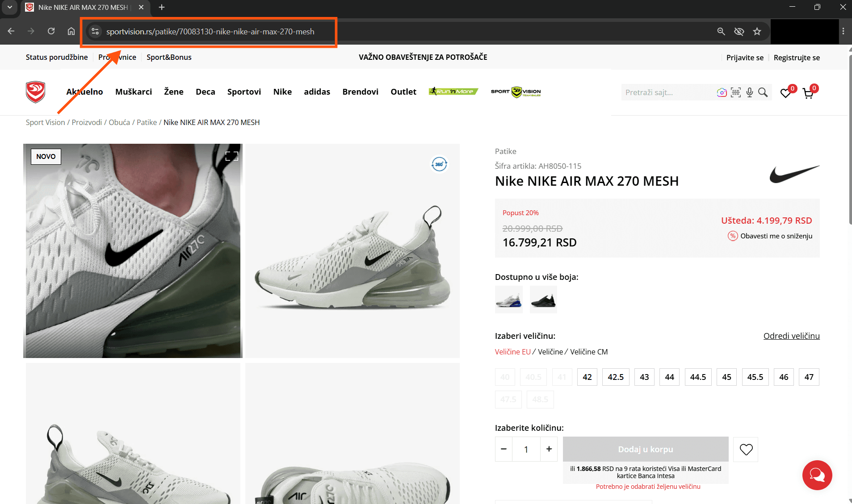
Task: Click the Run'n More logo
Action: click(x=453, y=92)
